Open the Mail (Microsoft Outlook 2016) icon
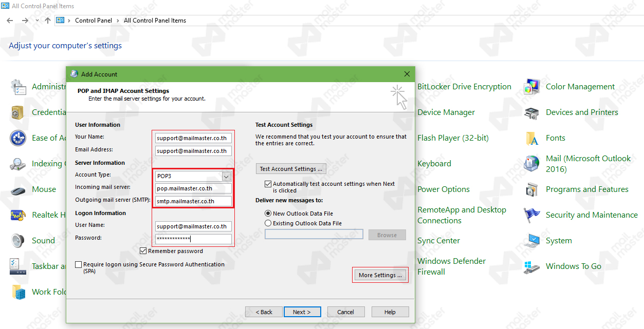644x329 pixels. point(531,164)
